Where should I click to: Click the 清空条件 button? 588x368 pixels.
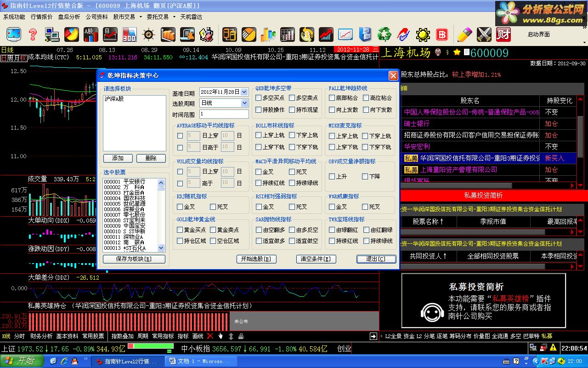point(315,259)
